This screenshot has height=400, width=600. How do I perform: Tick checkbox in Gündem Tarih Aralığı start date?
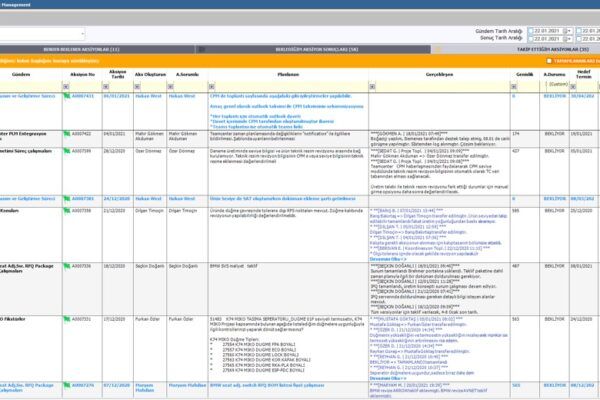530,31
